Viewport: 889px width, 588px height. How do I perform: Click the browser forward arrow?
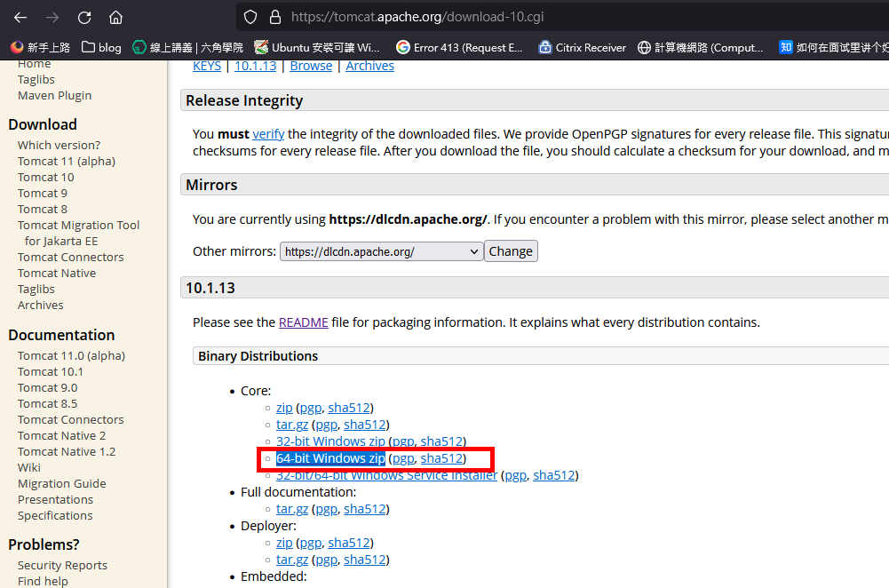52,18
